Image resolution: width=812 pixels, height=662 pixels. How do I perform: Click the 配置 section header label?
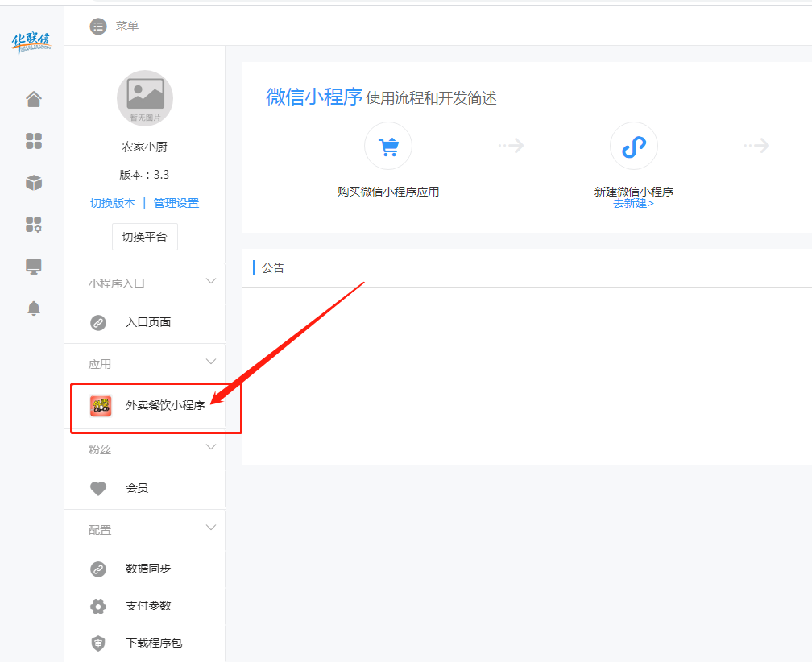coord(99,530)
